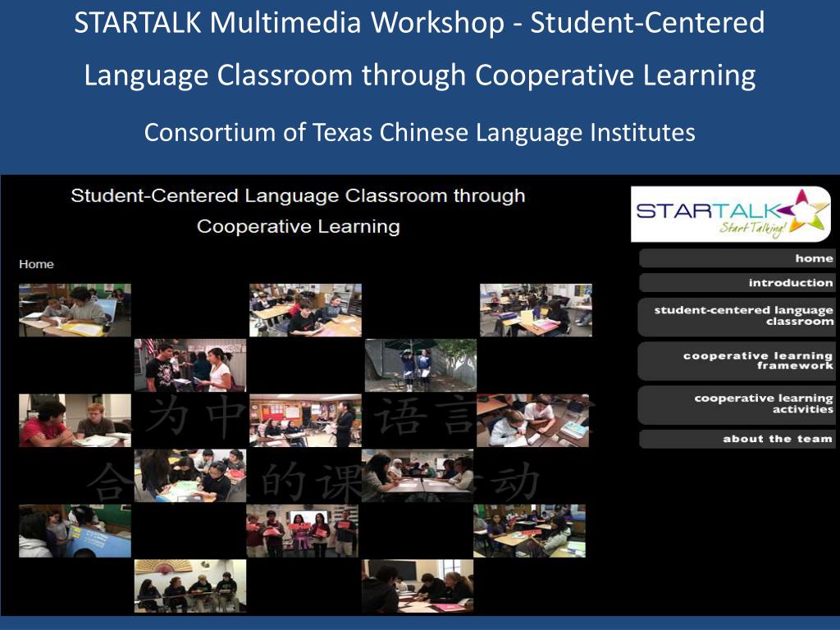Open photo of girls at white tables
This screenshot has width=840, height=630.
pyautogui.click(x=418, y=476)
